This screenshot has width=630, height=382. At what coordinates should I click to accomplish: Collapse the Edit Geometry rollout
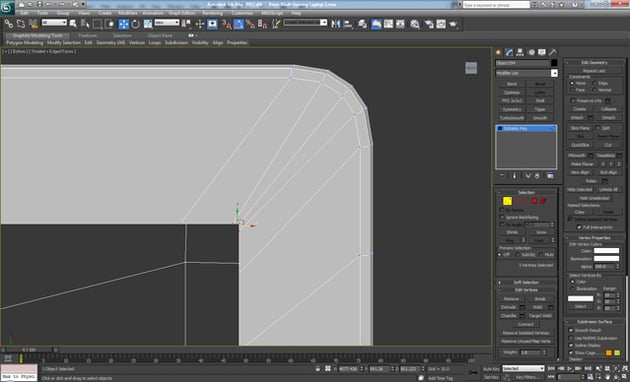[x=594, y=62]
